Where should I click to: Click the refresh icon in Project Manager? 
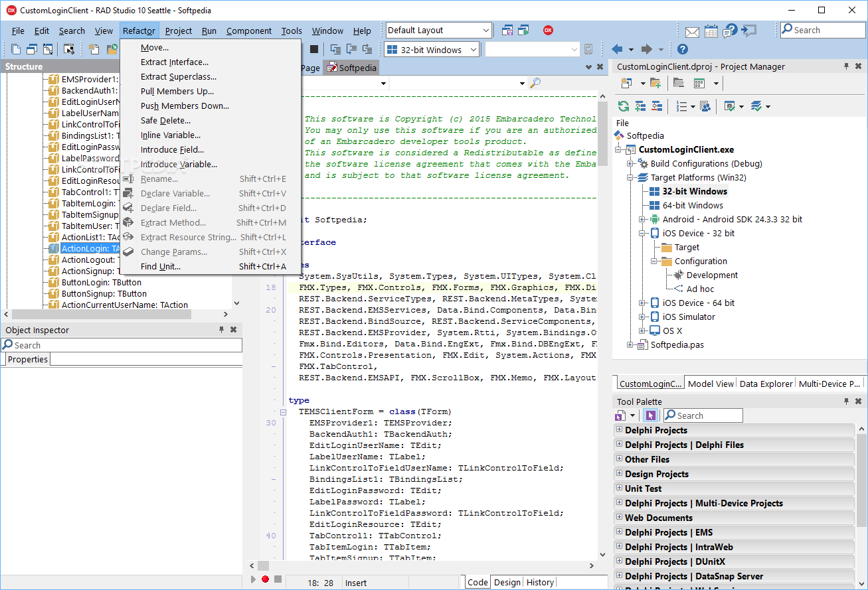[623, 106]
